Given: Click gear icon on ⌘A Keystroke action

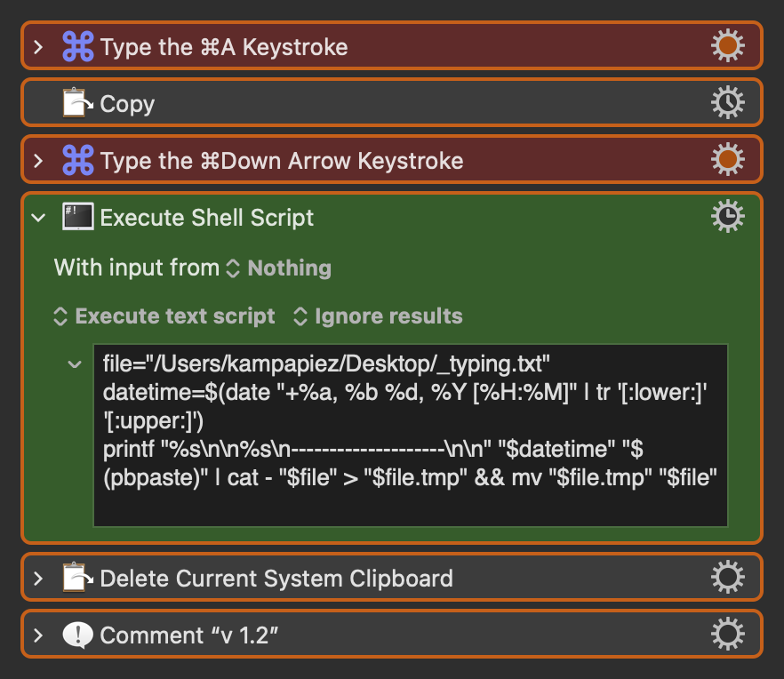Looking at the screenshot, I should pos(727,46).
